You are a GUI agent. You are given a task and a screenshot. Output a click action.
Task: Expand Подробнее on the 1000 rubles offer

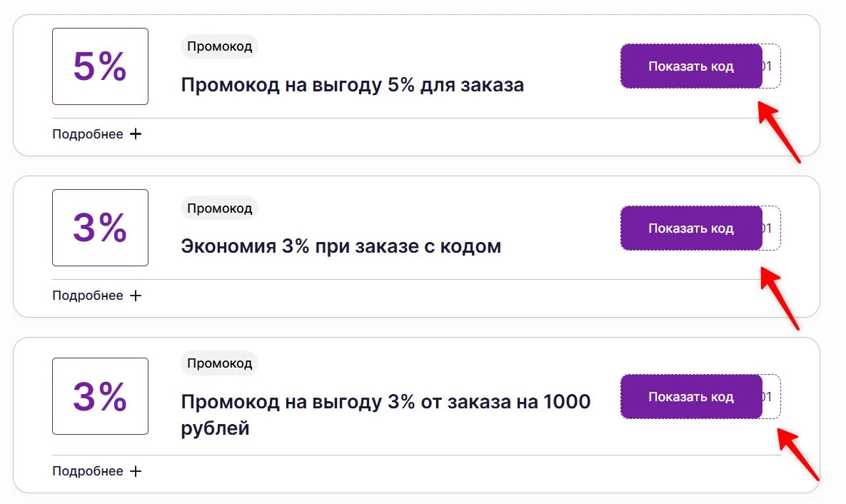click(x=87, y=470)
